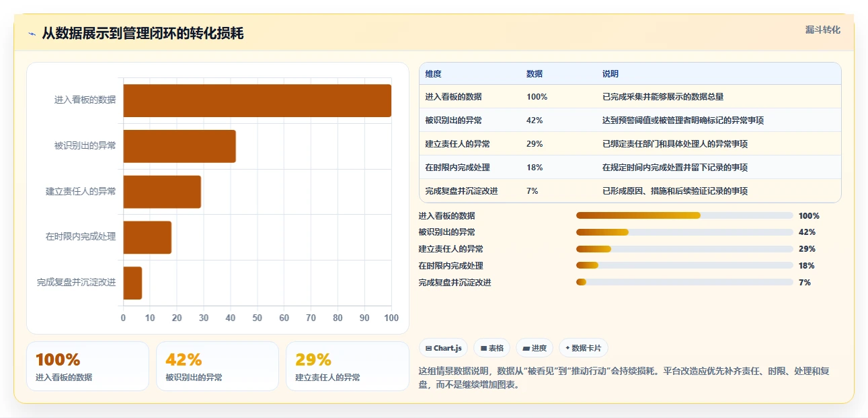The width and height of the screenshot is (868, 418).
Task: Click the table cell 在时限内完成处理
Action: pos(457,168)
